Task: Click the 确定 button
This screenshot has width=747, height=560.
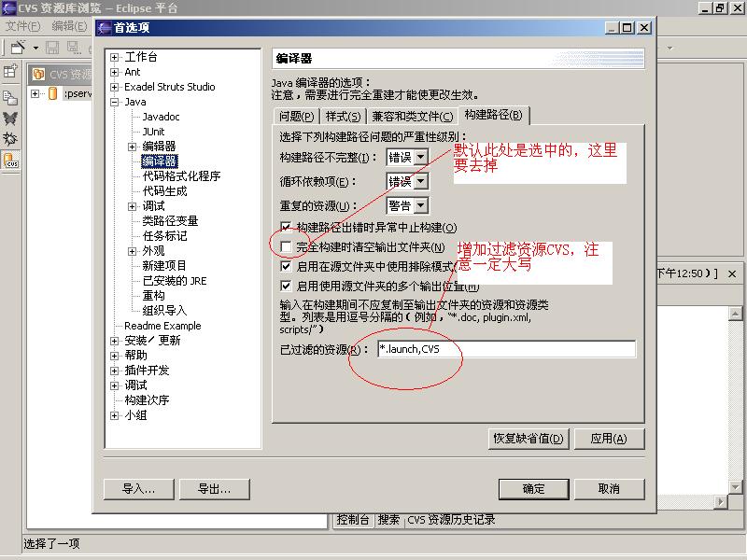Action: click(x=533, y=489)
